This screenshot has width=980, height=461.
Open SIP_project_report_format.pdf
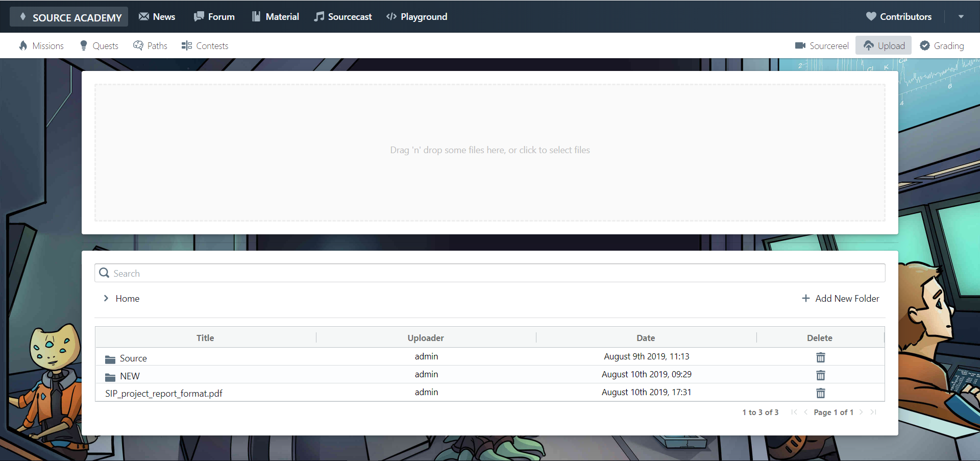point(164,394)
